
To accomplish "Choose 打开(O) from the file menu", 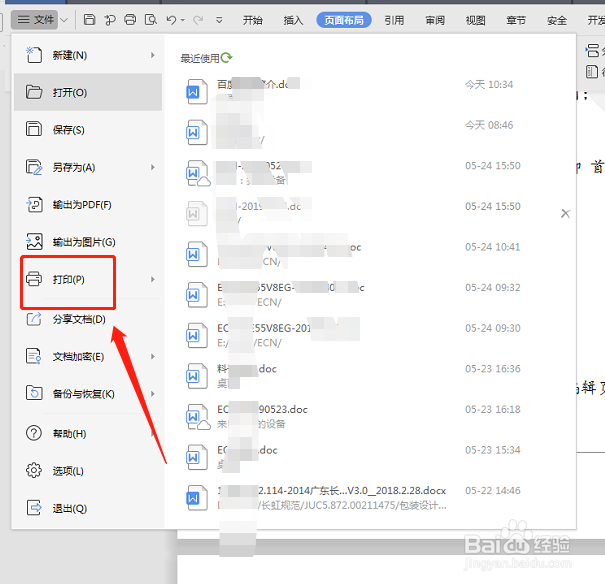I will (88, 92).
